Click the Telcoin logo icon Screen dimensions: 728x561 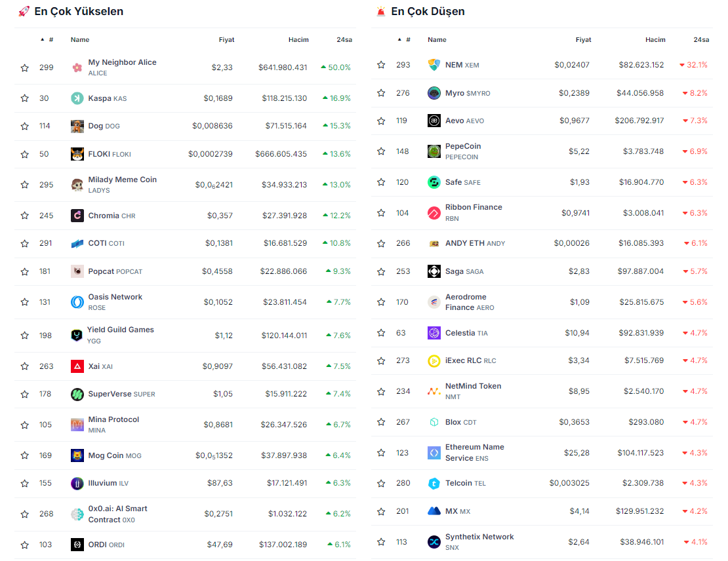(x=434, y=483)
